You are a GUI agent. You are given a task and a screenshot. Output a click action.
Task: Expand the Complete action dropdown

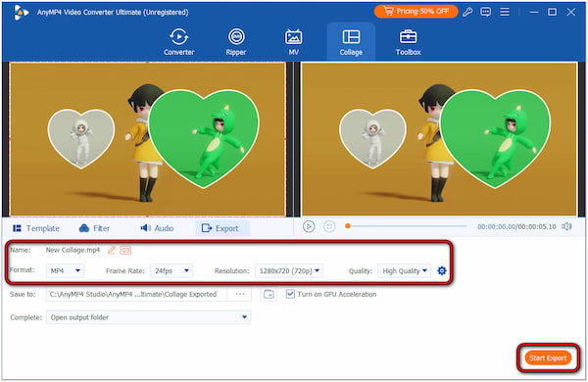(x=148, y=317)
